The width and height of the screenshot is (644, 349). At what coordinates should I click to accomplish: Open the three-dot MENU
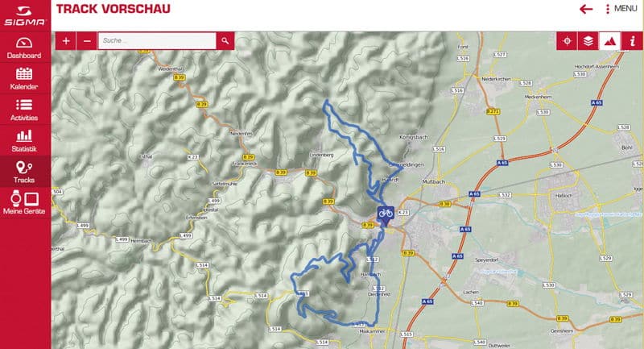[621, 9]
